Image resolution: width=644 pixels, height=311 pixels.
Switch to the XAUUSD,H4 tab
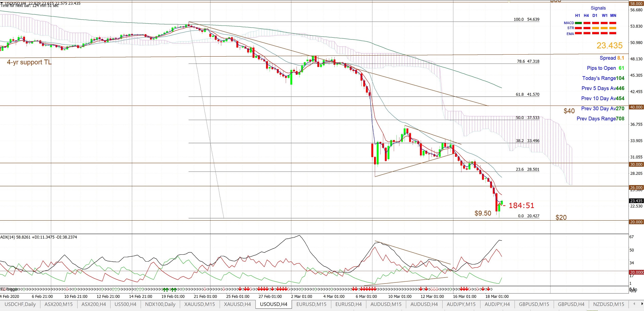[238, 304]
